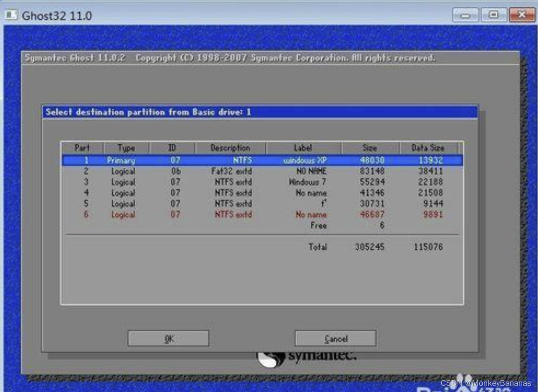Screen dimensions: 538x392
Task: Click data size value 21508
Action: [431, 193]
